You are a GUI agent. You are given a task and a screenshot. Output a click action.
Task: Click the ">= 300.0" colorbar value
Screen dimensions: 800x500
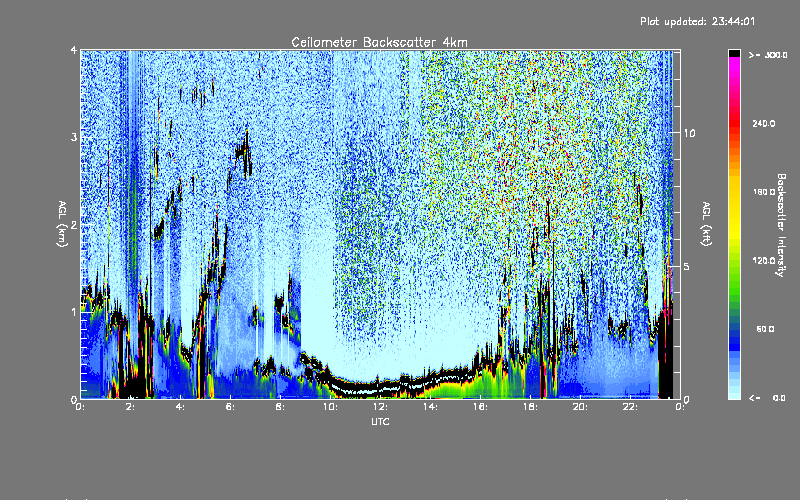point(768,55)
